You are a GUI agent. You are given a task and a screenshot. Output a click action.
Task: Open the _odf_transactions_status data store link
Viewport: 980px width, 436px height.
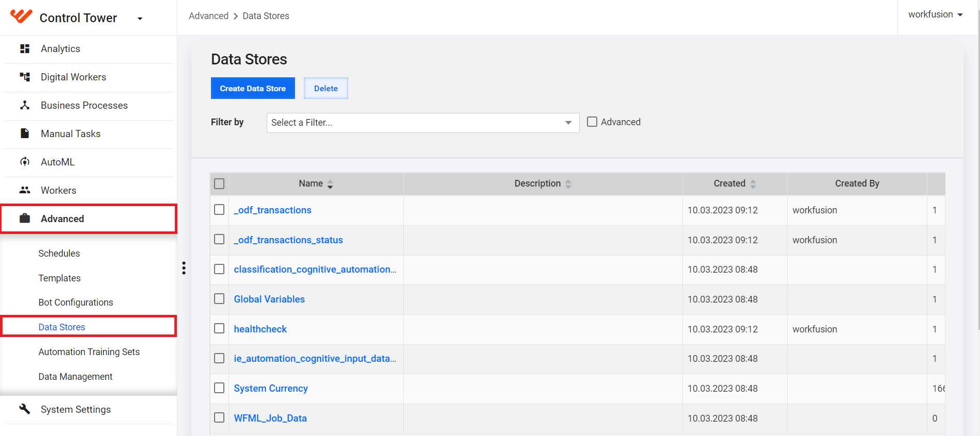(288, 240)
